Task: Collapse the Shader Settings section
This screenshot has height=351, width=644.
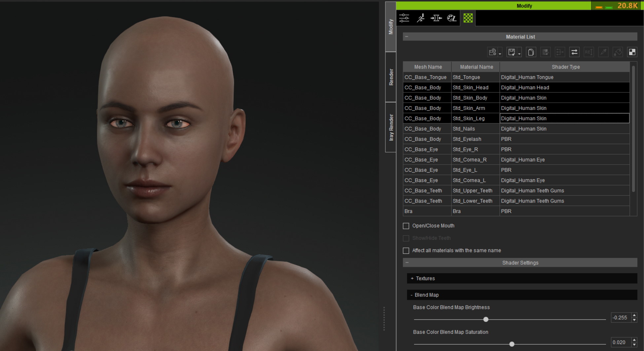Action: pos(407,263)
